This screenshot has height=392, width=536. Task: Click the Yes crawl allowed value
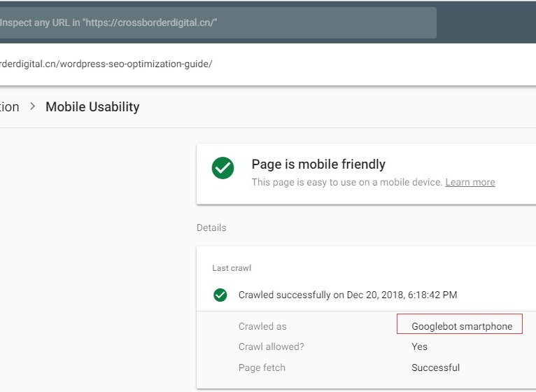click(419, 346)
